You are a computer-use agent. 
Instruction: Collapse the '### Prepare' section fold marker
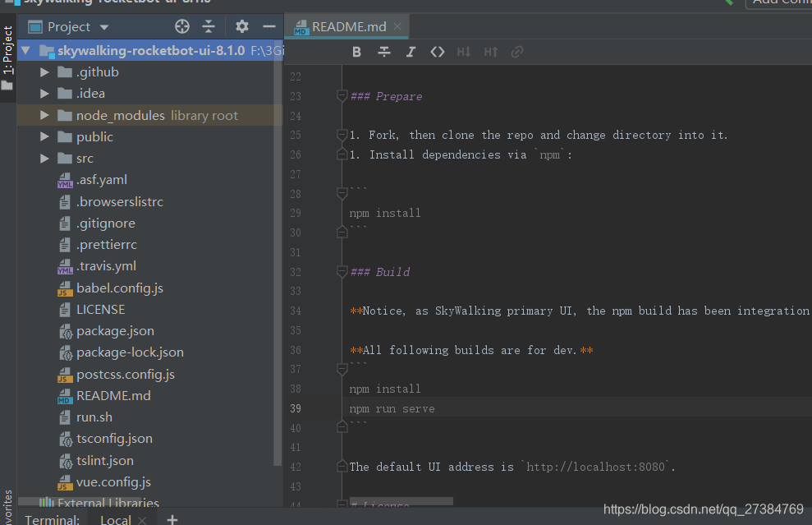342,96
